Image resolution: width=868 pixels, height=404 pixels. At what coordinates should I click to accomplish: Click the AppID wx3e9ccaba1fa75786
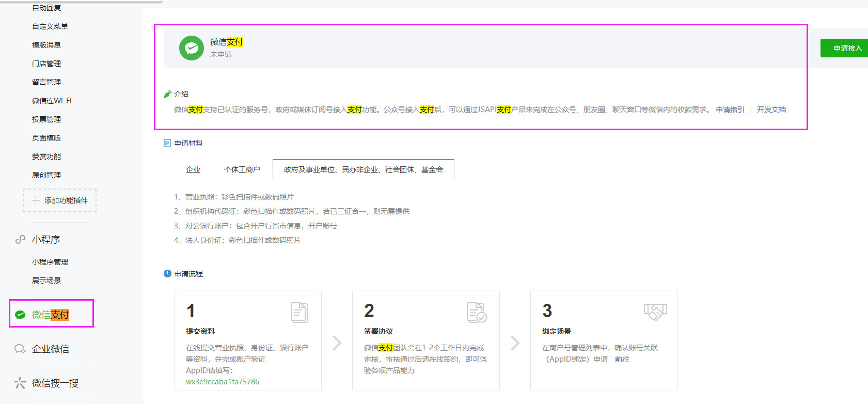[223, 382]
